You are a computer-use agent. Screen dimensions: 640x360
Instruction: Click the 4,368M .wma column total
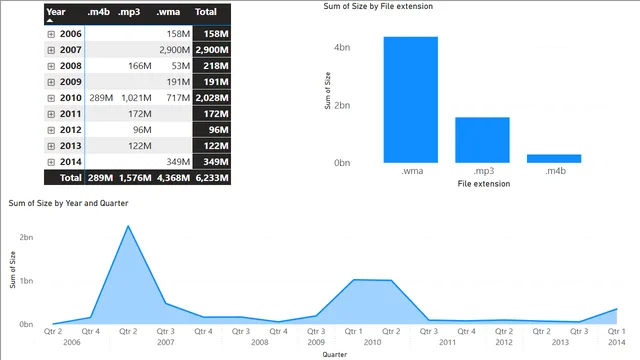pos(173,178)
